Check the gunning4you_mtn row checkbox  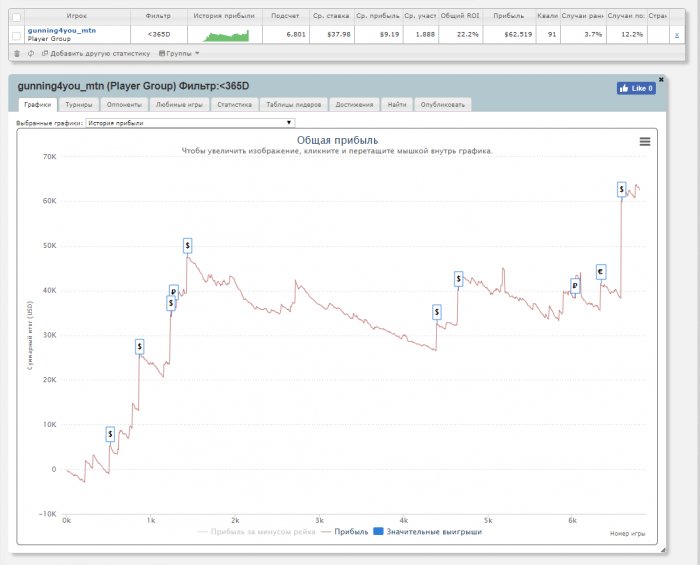coord(15,35)
